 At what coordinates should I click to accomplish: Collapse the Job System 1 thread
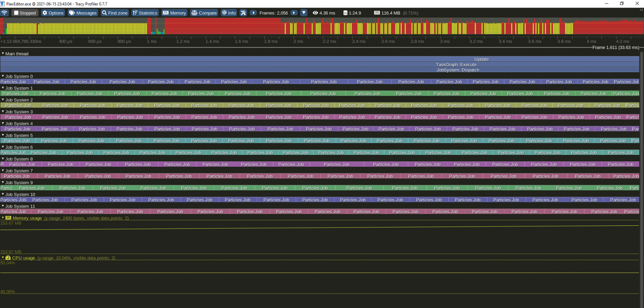3,88
